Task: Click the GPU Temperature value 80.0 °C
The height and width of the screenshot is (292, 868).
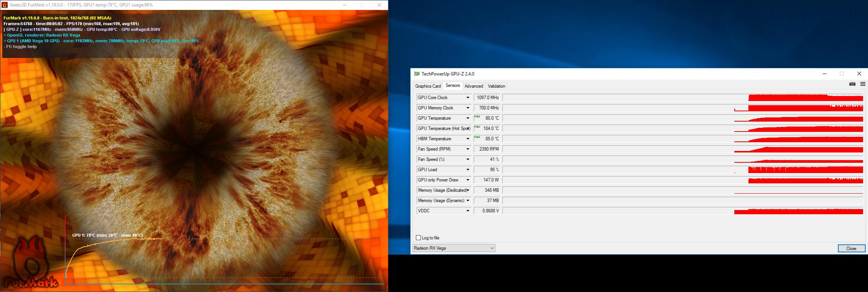Action: pyautogui.click(x=487, y=118)
